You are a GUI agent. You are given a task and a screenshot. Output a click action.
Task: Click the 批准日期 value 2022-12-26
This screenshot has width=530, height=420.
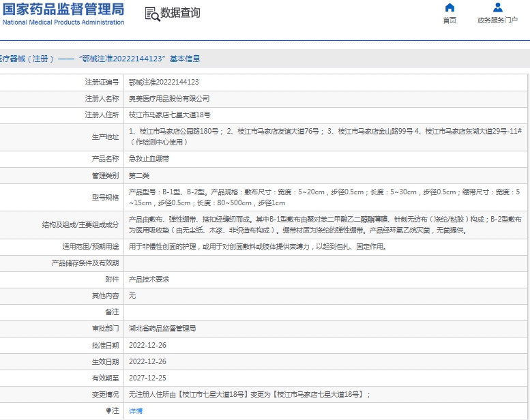click(147, 345)
